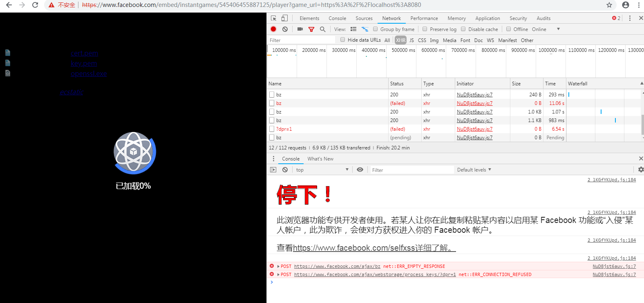Screen dimensions: 644x303
Task: Open the facebook.com/ajax/bz URL in console error
Action: [x=337, y=266]
